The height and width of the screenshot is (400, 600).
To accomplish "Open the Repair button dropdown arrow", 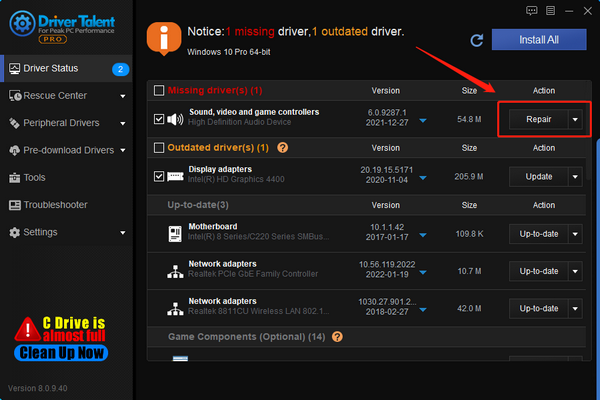I will (x=575, y=119).
